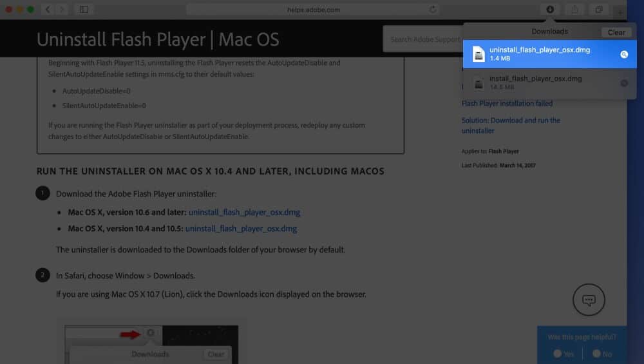Open Solution: Download and run the uninstaller link

click(x=511, y=125)
